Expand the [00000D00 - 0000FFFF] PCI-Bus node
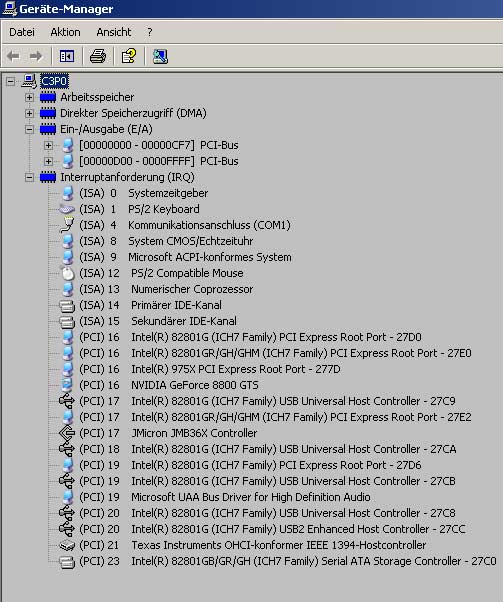 point(48,161)
